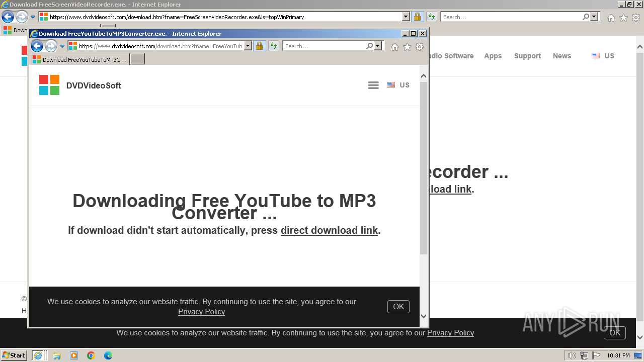The width and height of the screenshot is (644, 362).
Task: Launch Chrome from taskbar
Action: pos(91,355)
